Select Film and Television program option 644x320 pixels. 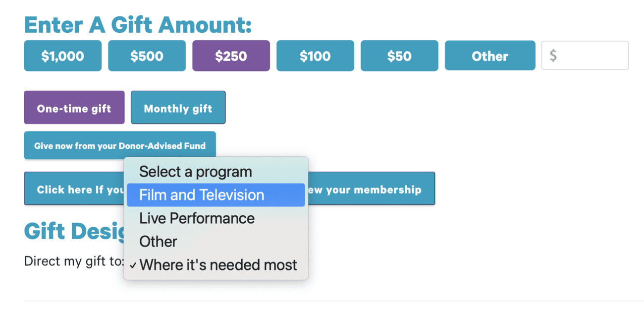point(202,195)
